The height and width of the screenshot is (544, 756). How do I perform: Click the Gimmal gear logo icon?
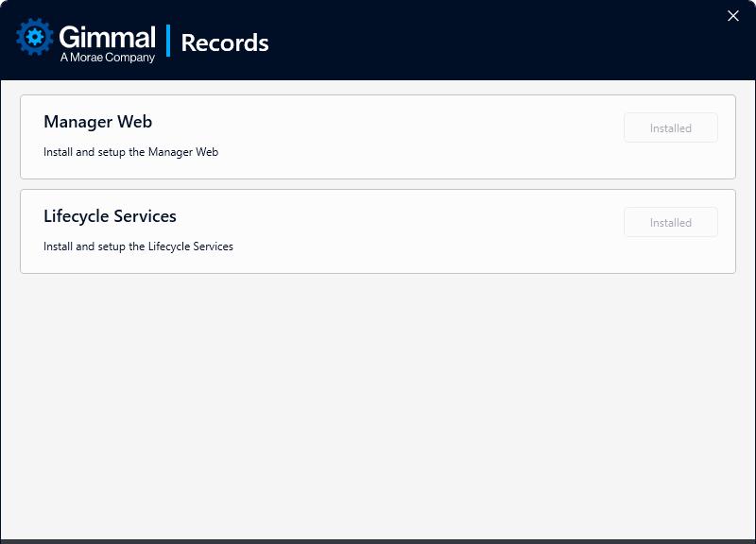(x=35, y=37)
